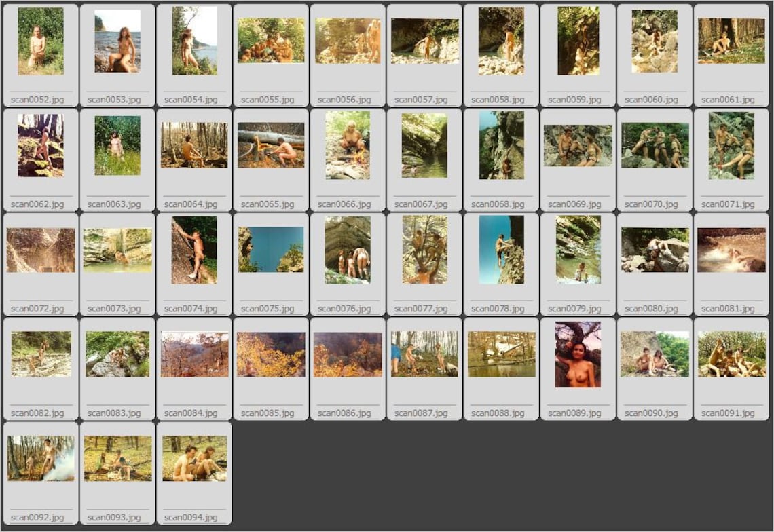Viewport: 774px width, 532px height.
Task: Select the scan0088.jpg pond thumbnail
Action: (502, 354)
